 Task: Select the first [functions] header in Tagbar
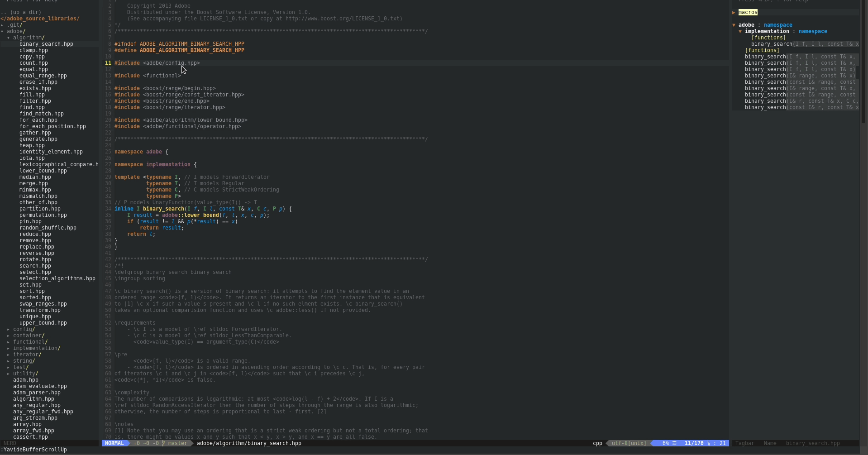(768, 38)
